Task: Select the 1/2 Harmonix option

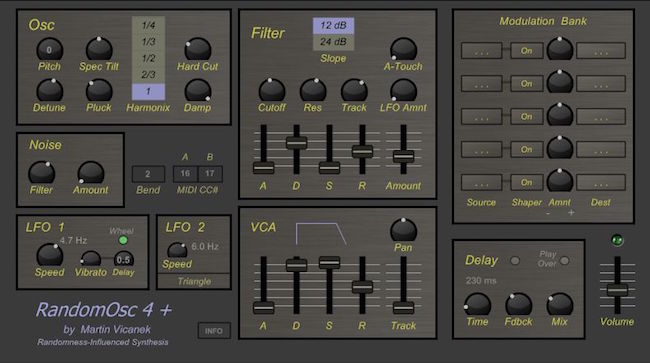Action: [x=148, y=58]
